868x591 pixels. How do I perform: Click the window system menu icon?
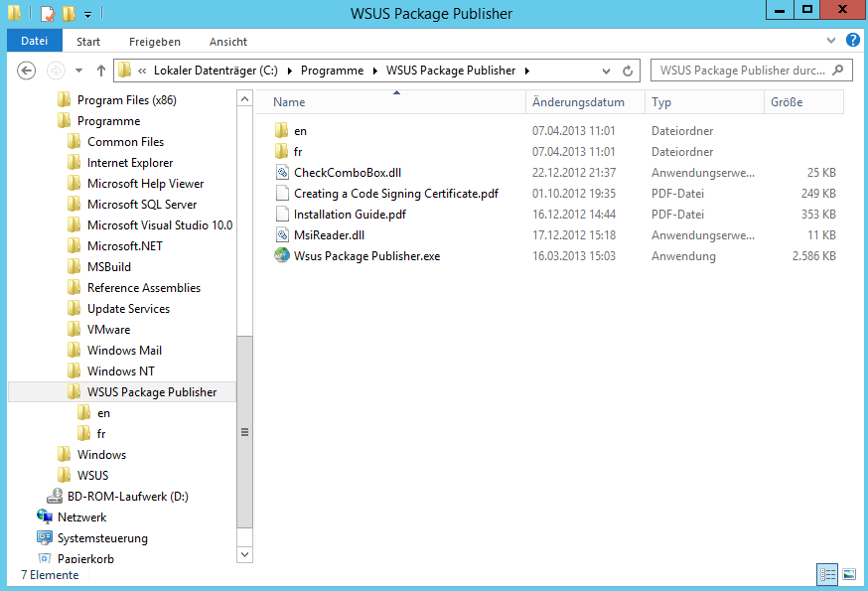[14, 13]
